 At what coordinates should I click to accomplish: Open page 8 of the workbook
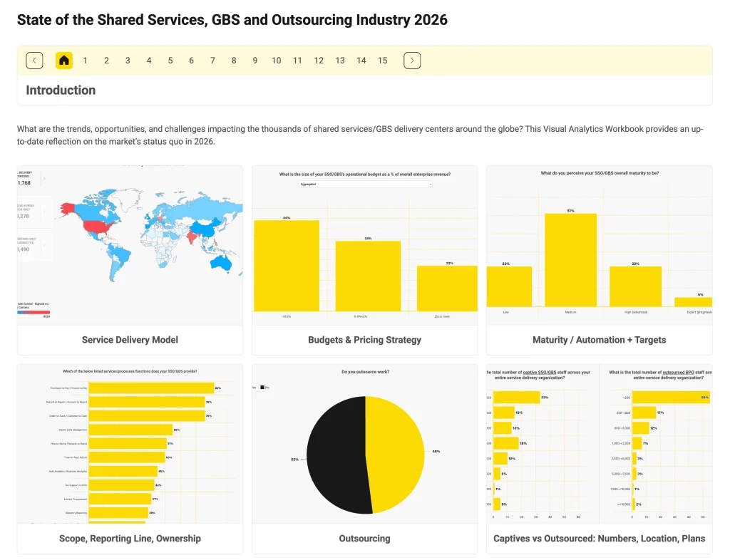(x=234, y=61)
